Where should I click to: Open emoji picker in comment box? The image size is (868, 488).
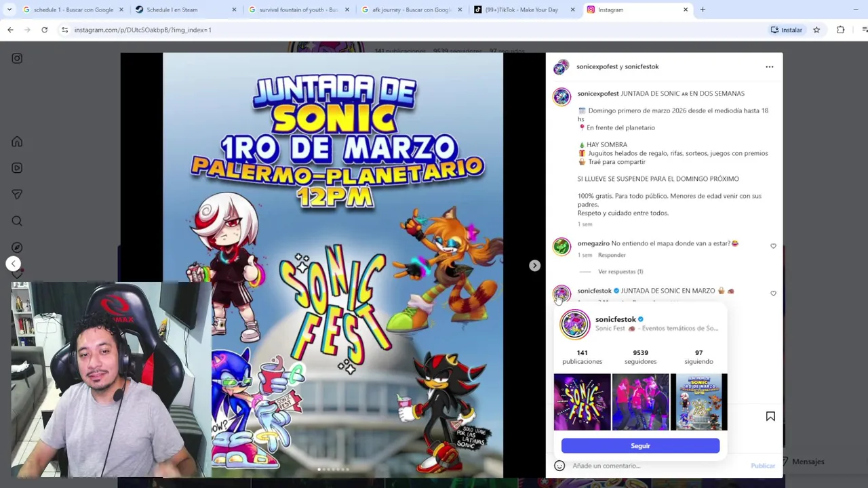(559, 466)
